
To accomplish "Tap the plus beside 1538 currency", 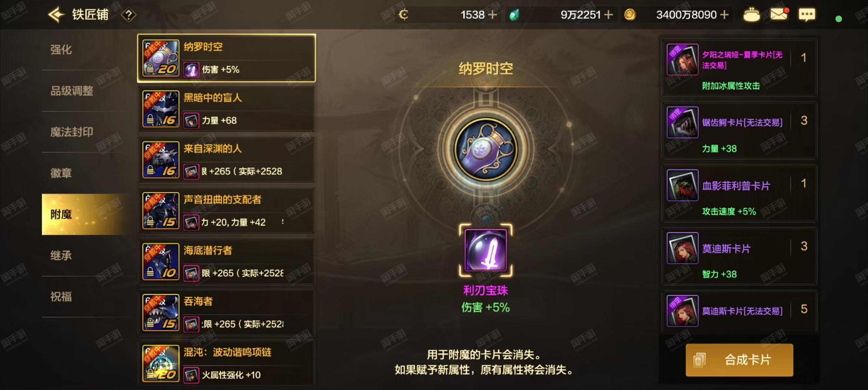I will 492,15.
